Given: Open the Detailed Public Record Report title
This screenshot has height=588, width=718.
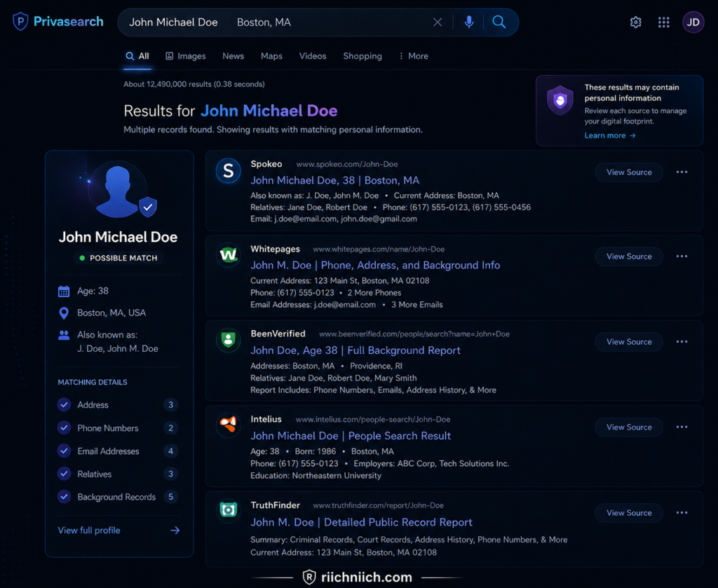Looking at the screenshot, I should pyautogui.click(x=361, y=522).
